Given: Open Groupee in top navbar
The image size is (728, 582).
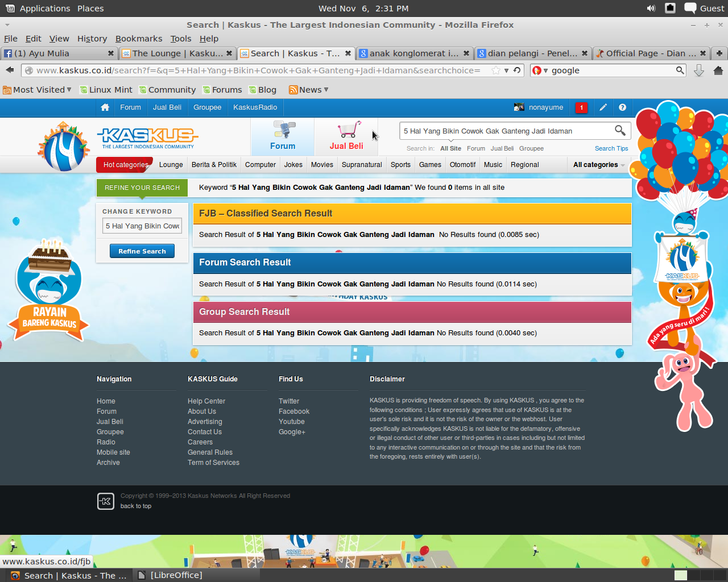Looking at the screenshot, I should [x=207, y=107].
